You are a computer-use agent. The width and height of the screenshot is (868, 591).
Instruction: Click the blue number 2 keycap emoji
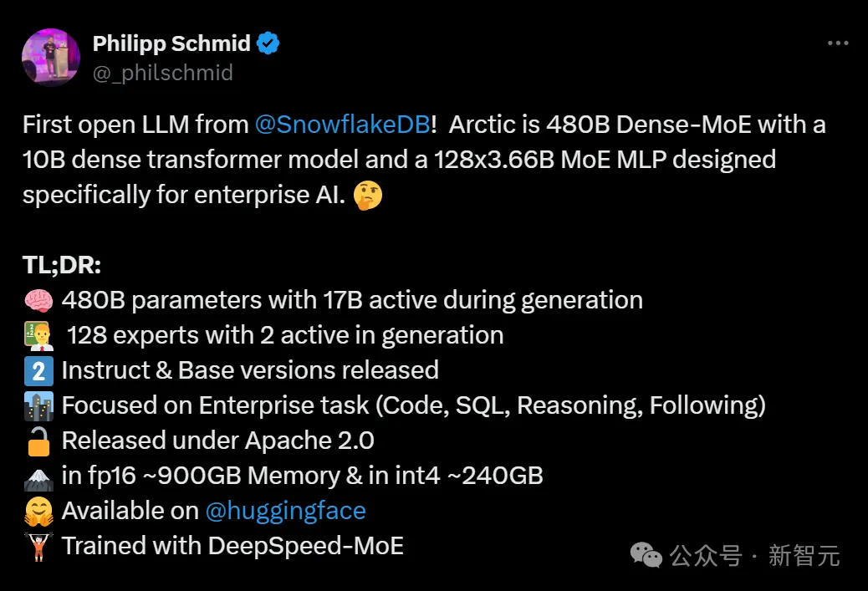(38, 371)
